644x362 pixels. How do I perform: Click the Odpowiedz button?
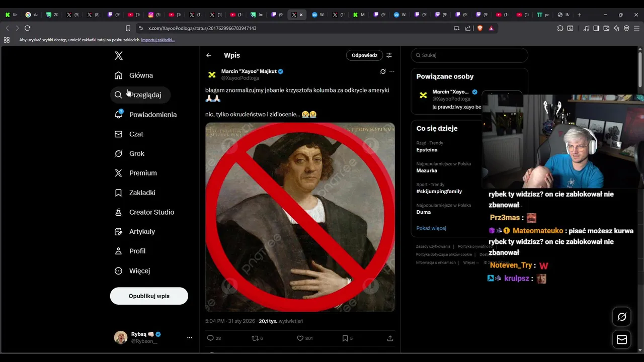tap(364, 55)
